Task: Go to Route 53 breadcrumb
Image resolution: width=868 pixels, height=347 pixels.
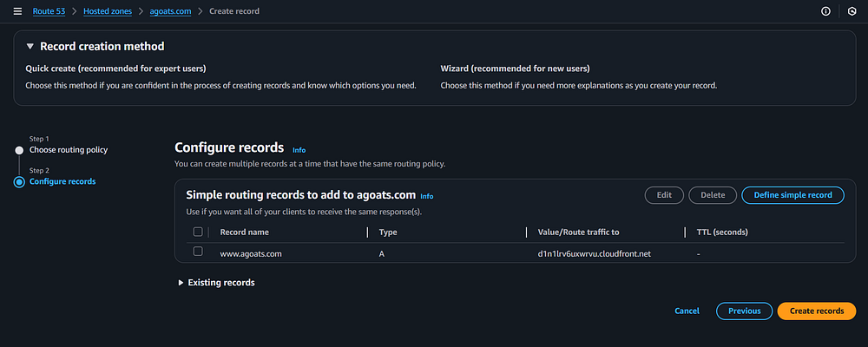Action: point(50,11)
